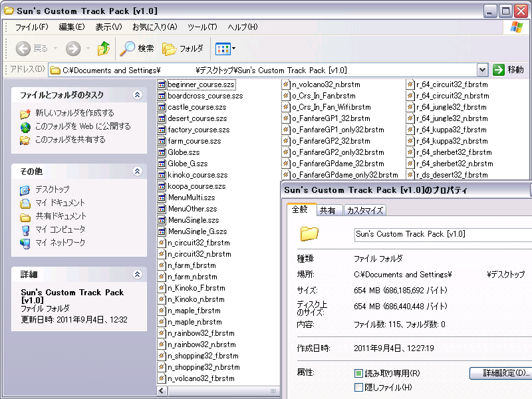Click 'Share this folder' task icon
Screen dimensions: 532x399
(x=25, y=140)
